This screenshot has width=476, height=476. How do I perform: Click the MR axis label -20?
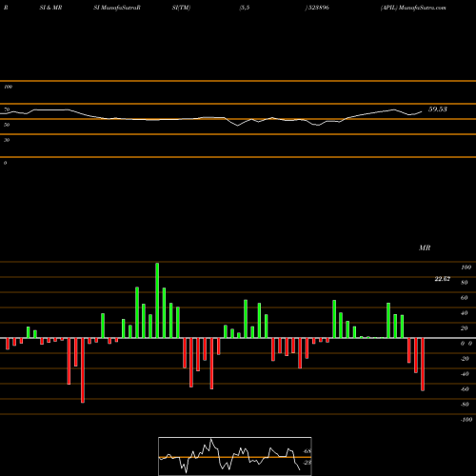pos(465,359)
